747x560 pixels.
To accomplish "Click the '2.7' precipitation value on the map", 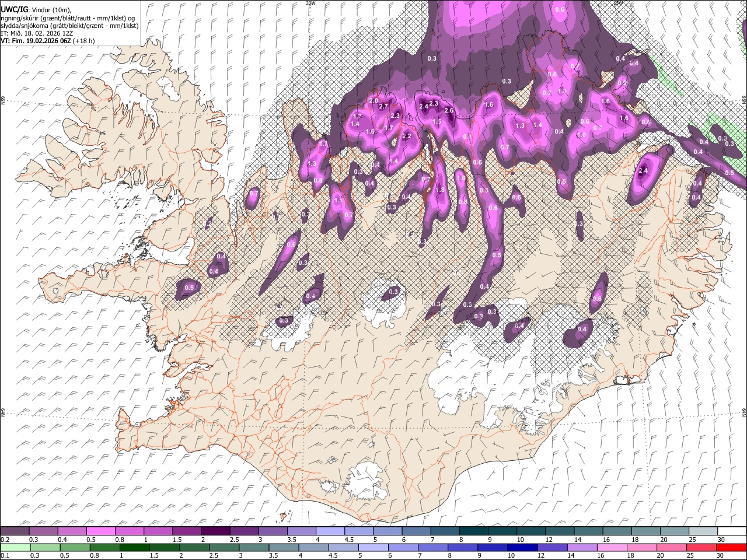I will point(383,107).
